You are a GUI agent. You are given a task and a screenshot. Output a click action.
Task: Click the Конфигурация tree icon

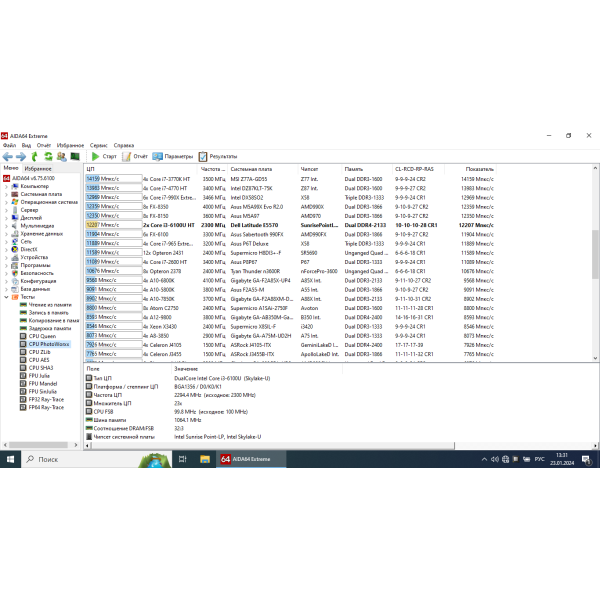15,281
